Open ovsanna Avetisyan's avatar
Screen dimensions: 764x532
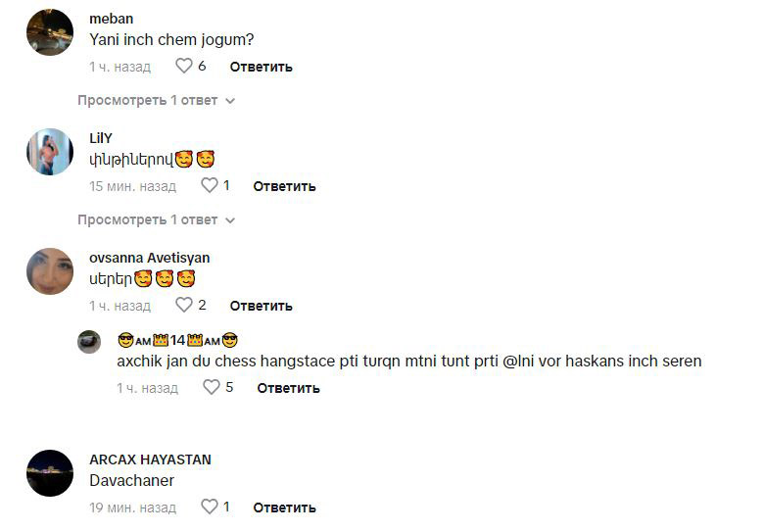(50, 271)
